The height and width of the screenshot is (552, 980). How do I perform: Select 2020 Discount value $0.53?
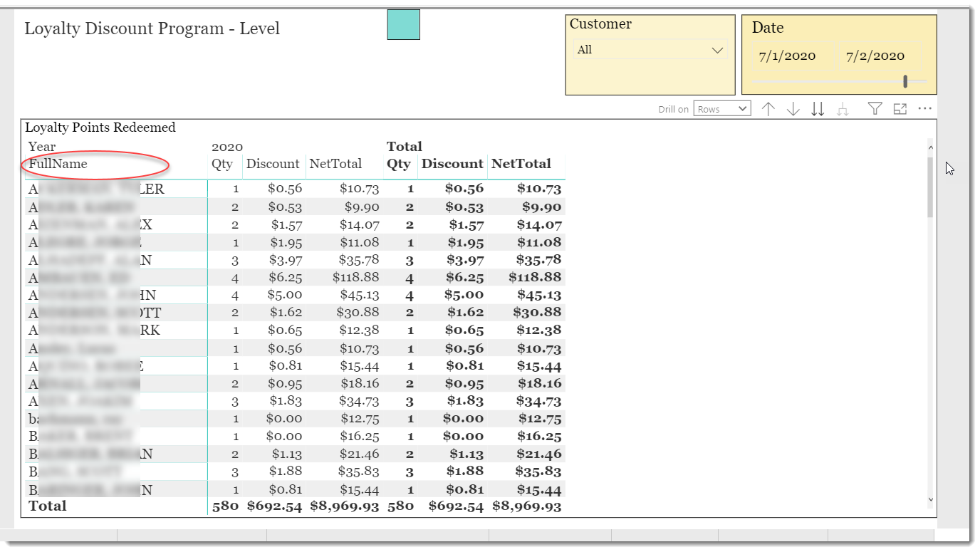tap(285, 207)
